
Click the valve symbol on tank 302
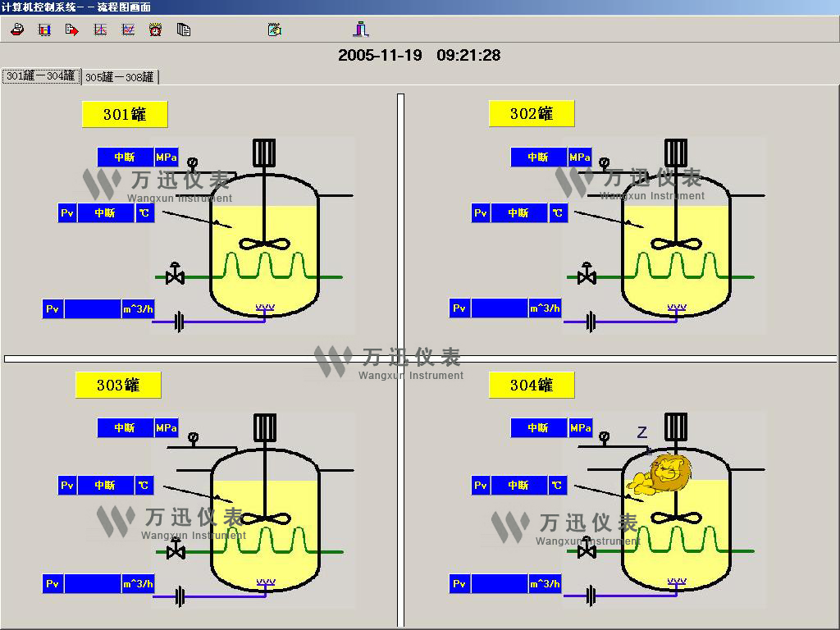click(x=587, y=275)
